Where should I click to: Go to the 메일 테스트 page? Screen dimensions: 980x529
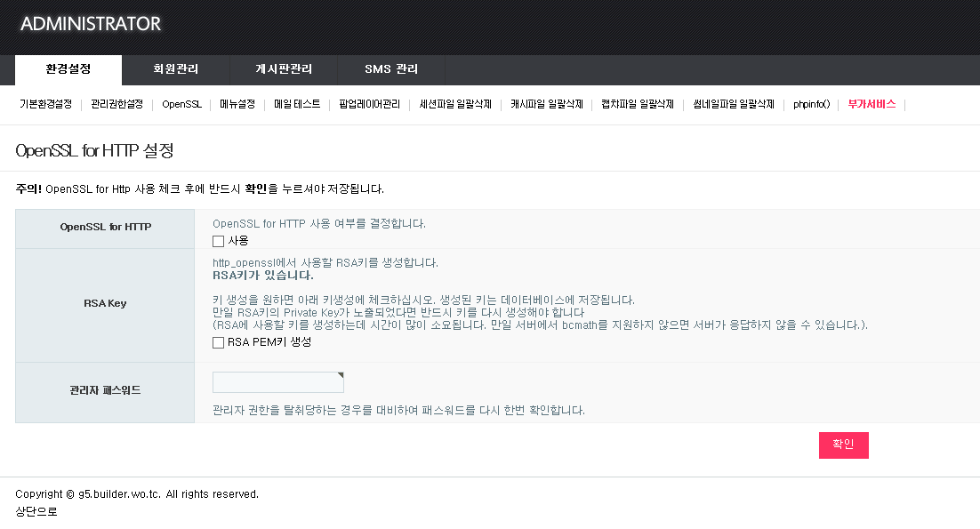297,104
